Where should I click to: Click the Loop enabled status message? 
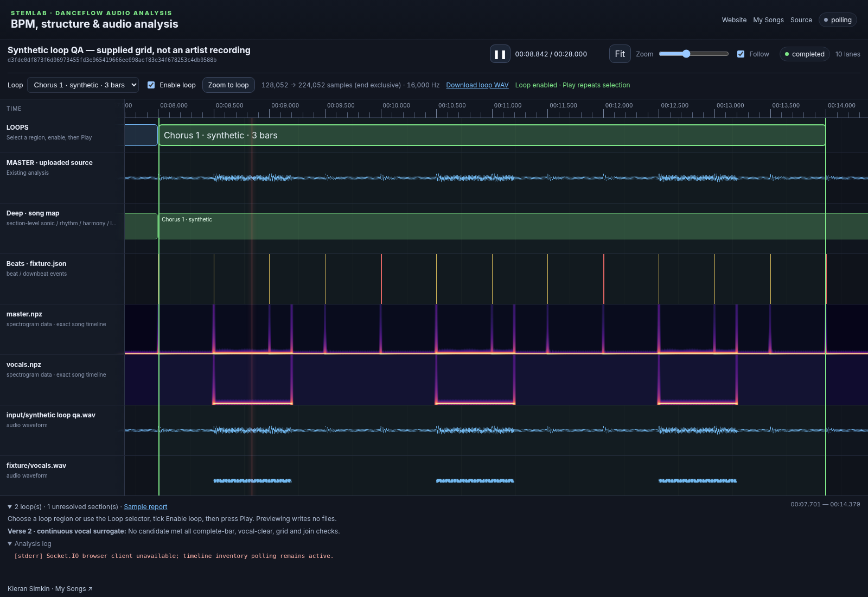click(572, 85)
